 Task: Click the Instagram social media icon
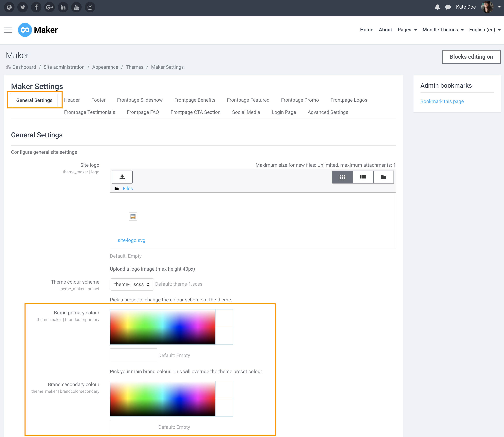(90, 8)
